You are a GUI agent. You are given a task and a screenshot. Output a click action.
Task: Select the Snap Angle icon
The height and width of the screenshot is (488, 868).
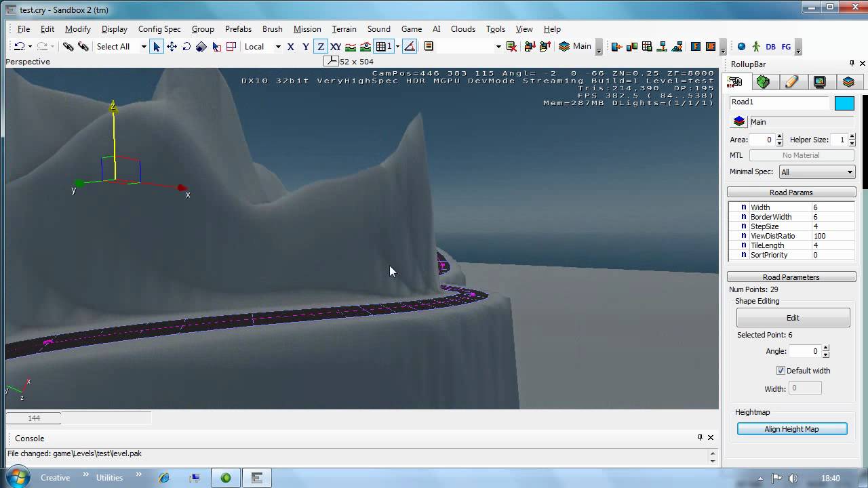(x=410, y=46)
